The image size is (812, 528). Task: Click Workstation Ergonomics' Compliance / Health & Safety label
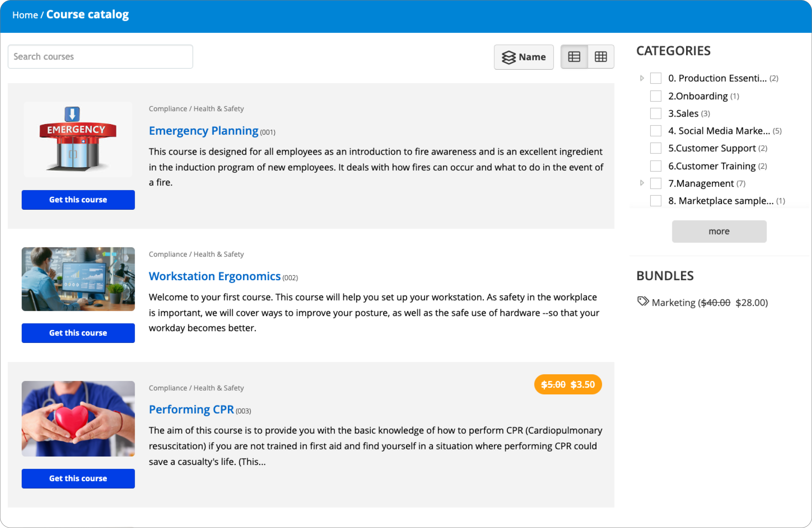tap(196, 254)
